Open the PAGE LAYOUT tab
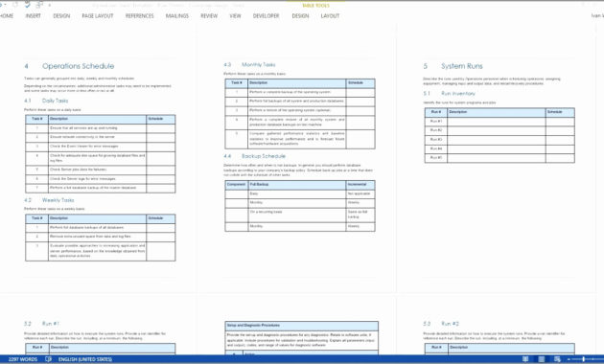The image size is (604, 364). pyautogui.click(x=98, y=15)
